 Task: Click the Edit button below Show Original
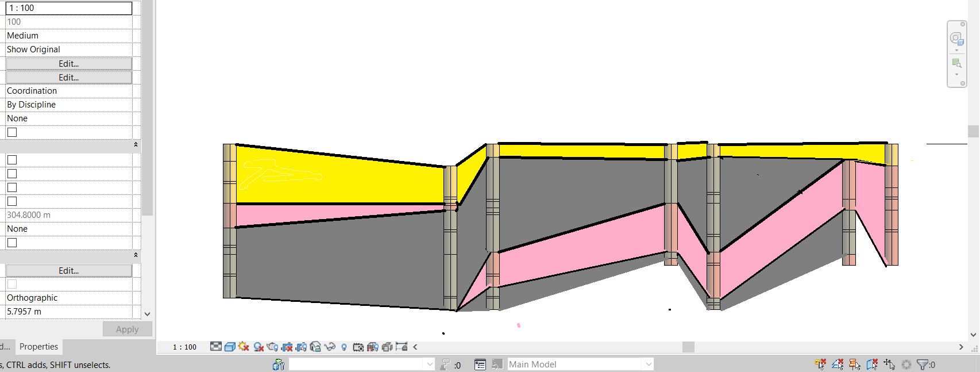[69, 63]
